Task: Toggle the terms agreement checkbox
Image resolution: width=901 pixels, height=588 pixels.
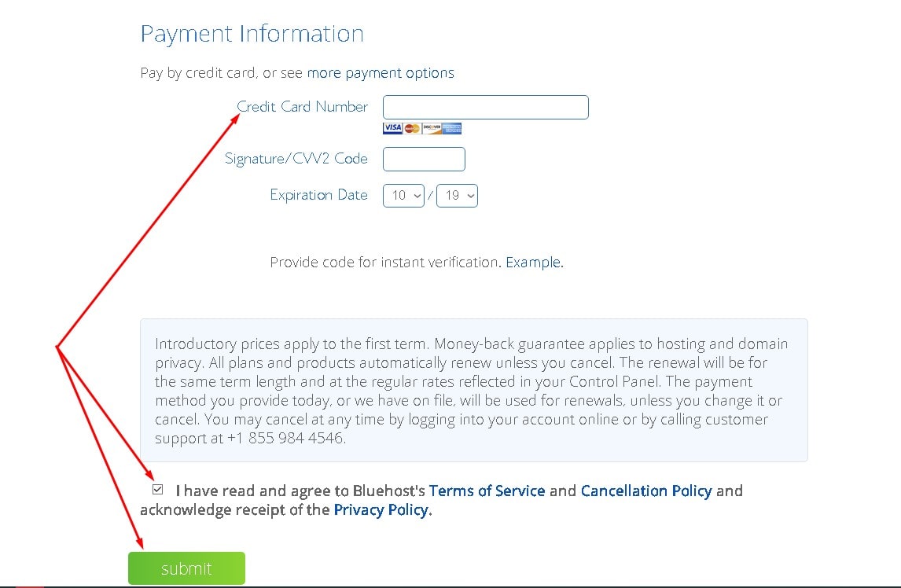Action: (x=157, y=490)
